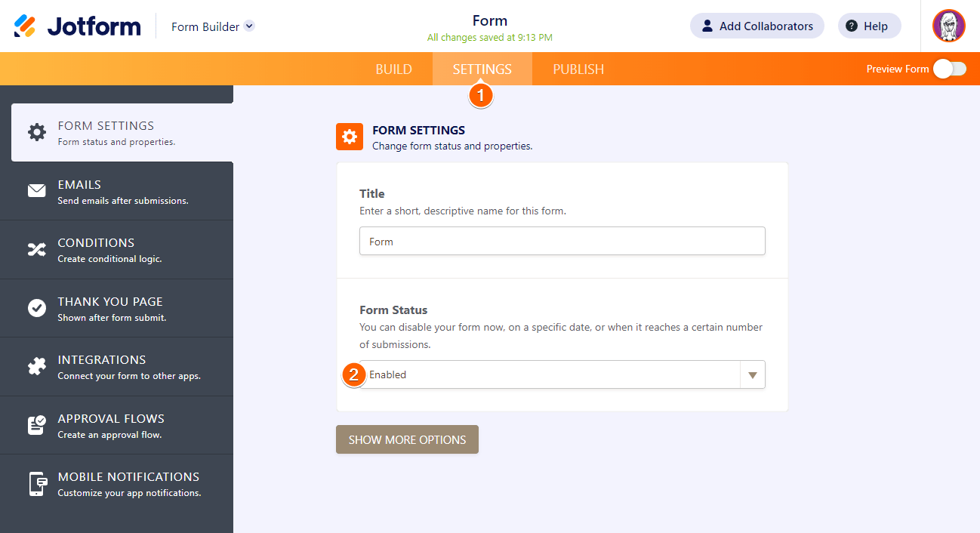Click the form Title input field

click(x=562, y=242)
